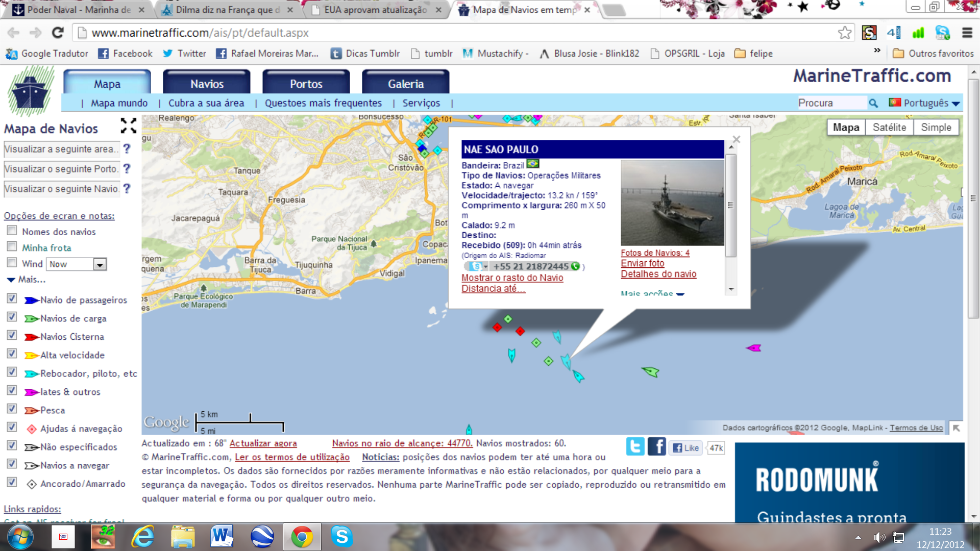
Task: Click popup scrollbar up arrow
Action: [731, 147]
